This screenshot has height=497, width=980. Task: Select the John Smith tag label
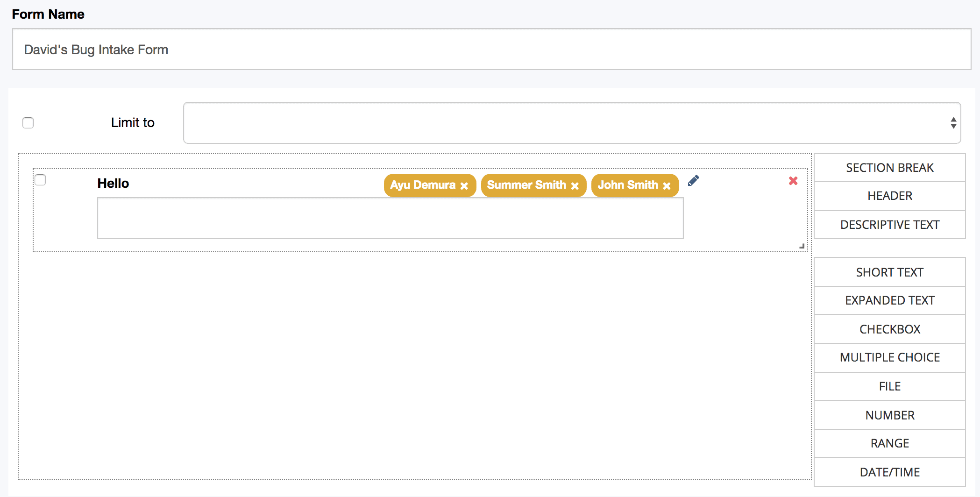coord(628,185)
